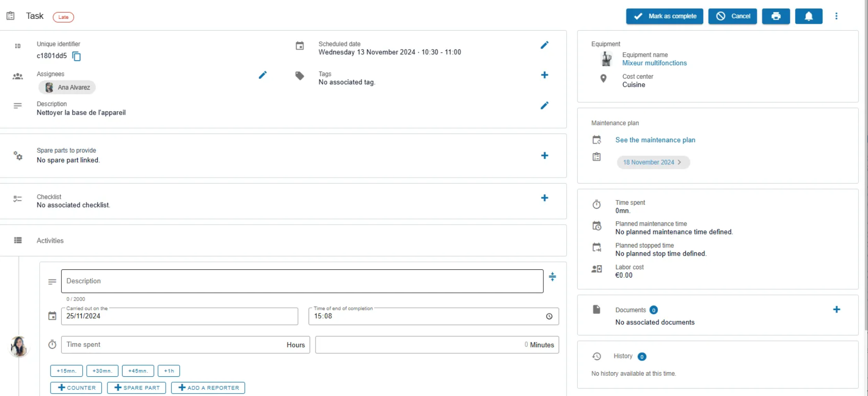Add a checklist with the plus icon
The width and height of the screenshot is (868, 396).
click(x=545, y=198)
